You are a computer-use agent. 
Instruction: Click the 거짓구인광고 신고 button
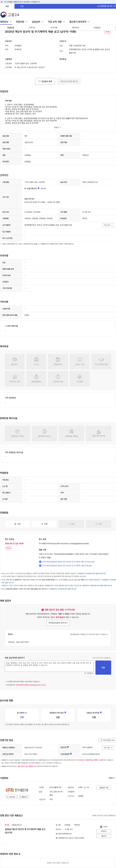pos(107,740)
